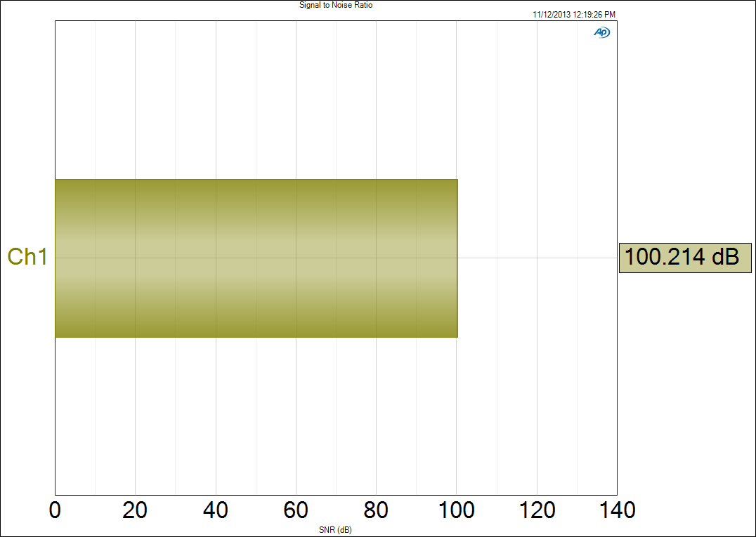This screenshot has height=537, width=756.
Task: Click the 80 axis tick label
Action: pos(376,510)
